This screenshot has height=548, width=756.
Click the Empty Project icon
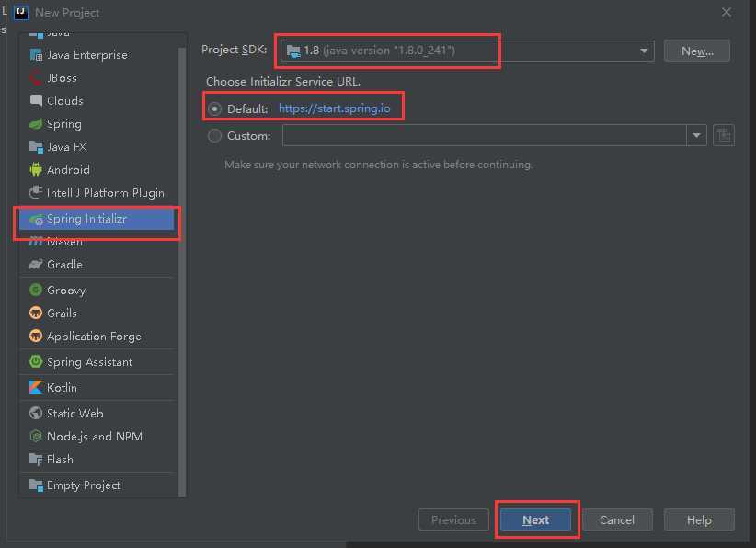[x=36, y=485]
